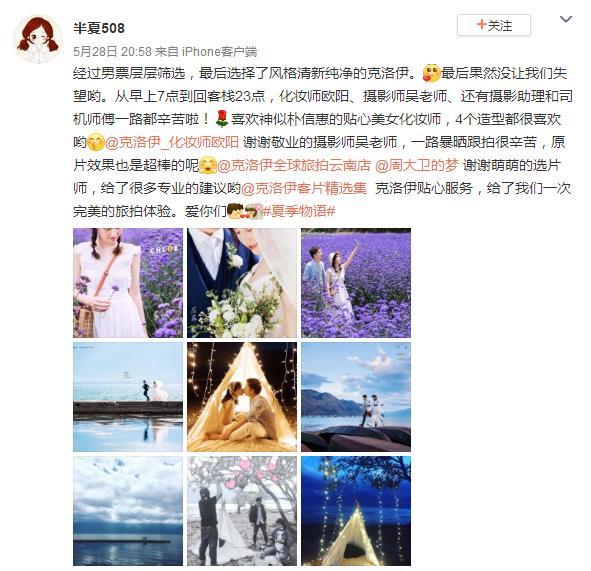The width and height of the screenshot is (591, 571).
Task: View girl with pigtails in lavender photo
Action: [128, 283]
